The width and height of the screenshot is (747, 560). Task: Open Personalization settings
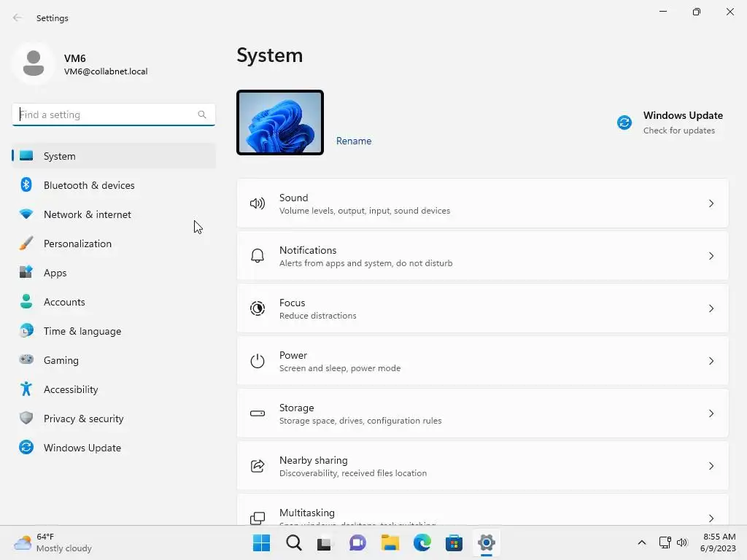(x=113, y=244)
